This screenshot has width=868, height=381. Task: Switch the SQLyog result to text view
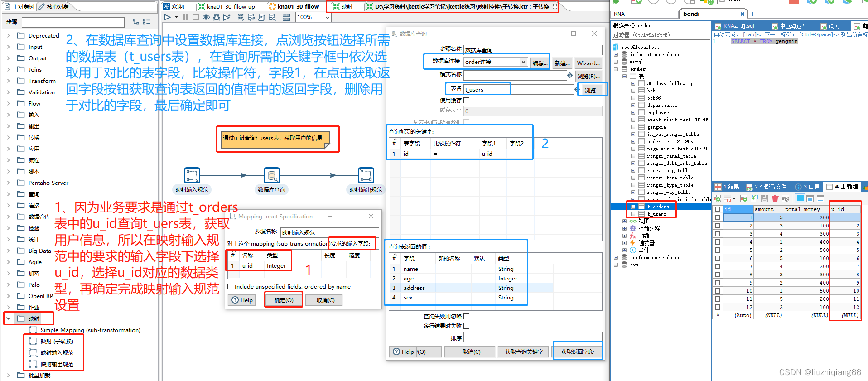pyautogui.click(x=820, y=198)
